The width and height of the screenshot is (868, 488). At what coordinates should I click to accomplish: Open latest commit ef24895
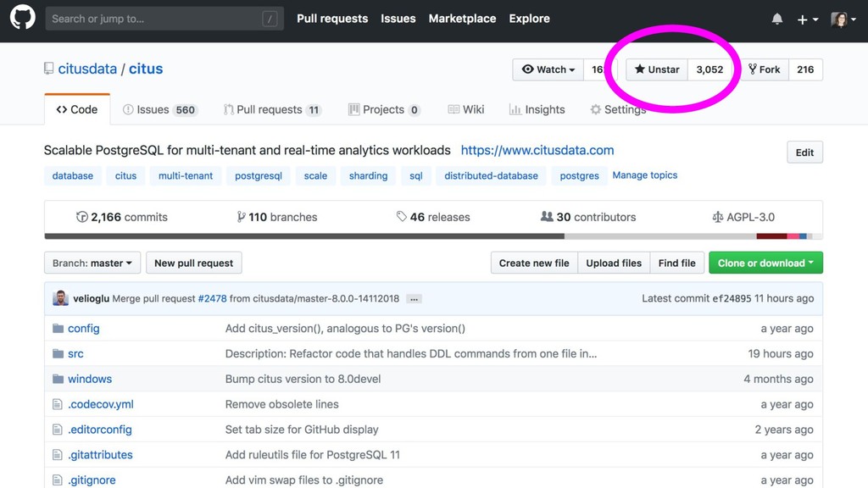tap(732, 299)
